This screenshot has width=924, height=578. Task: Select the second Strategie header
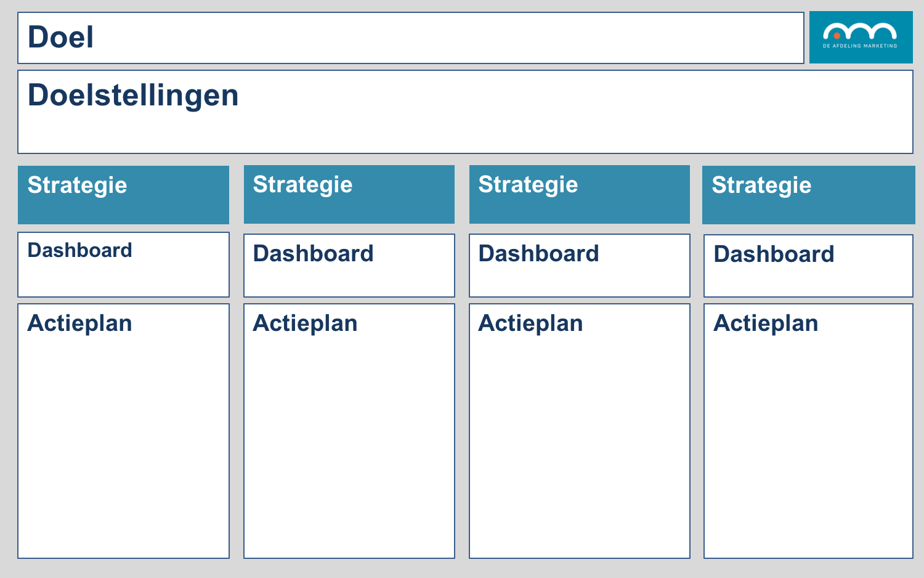(349, 194)
